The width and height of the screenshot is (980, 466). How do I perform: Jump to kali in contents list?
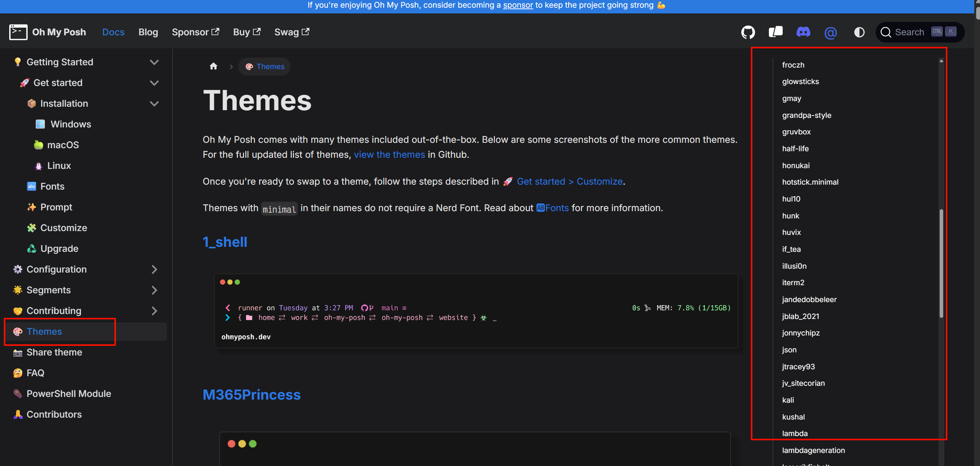[x=788, y=400]
